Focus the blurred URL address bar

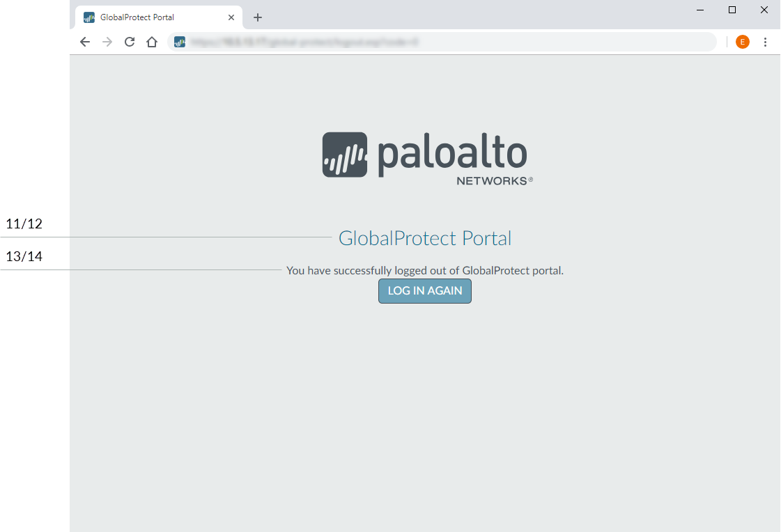pos(442,42)
